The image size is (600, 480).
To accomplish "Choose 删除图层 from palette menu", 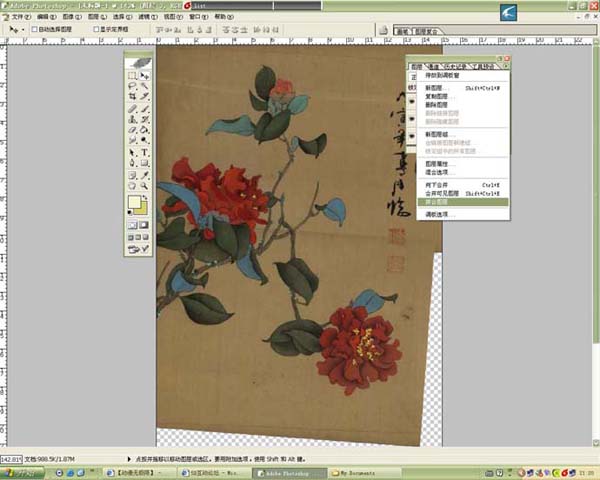I will 463,105.
